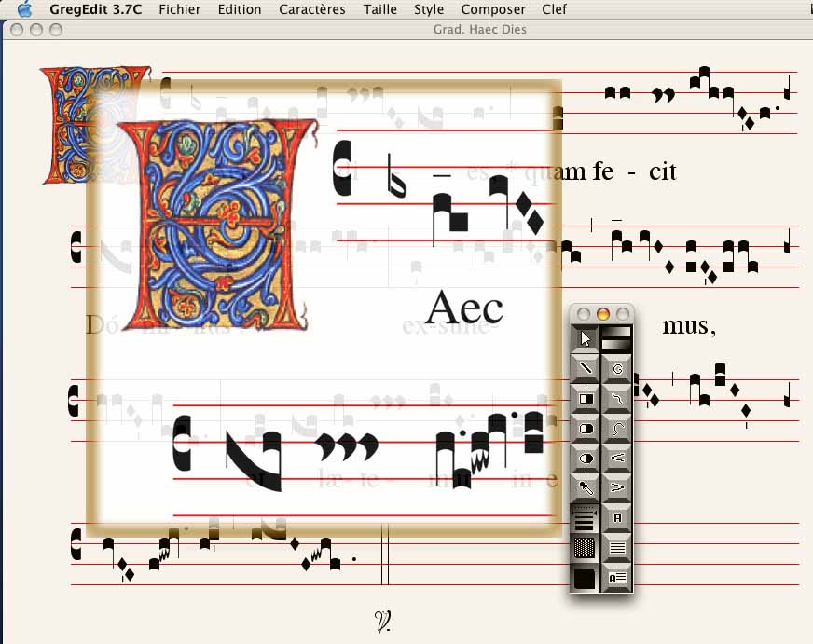Select the wavy squiggle line tool

(617, 398)
